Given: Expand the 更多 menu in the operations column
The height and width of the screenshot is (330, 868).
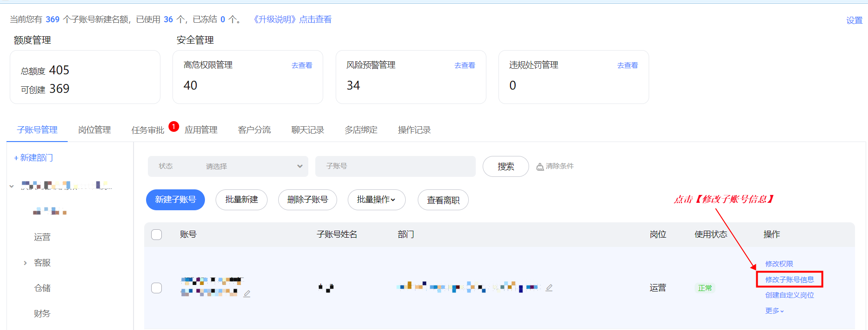Looking at the screenshot, I should (774, 311).
